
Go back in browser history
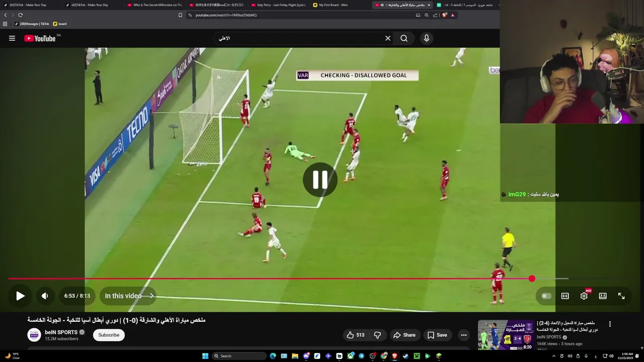click(6, 15)
